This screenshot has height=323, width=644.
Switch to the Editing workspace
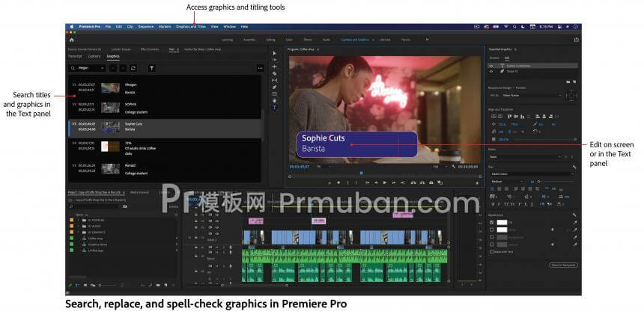270,40
